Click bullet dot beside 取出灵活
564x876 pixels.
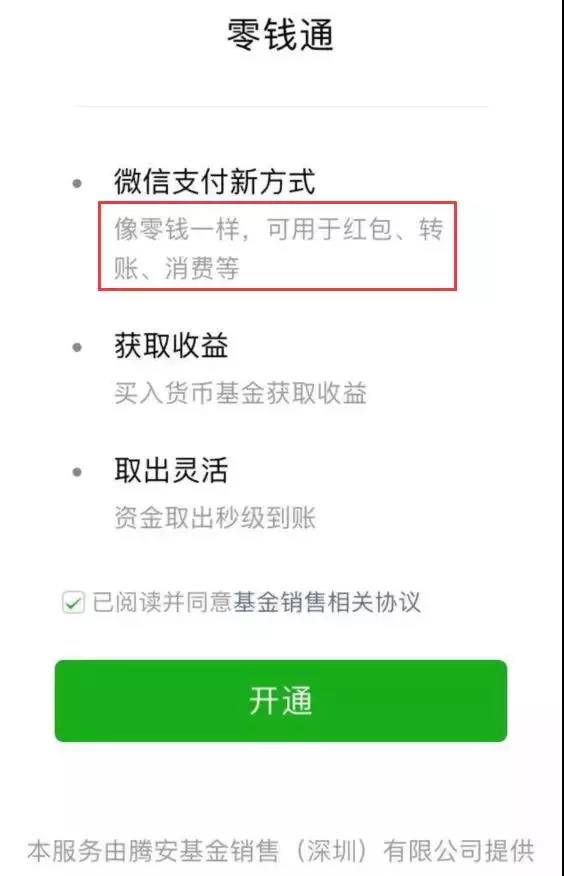tap(78, 472)
